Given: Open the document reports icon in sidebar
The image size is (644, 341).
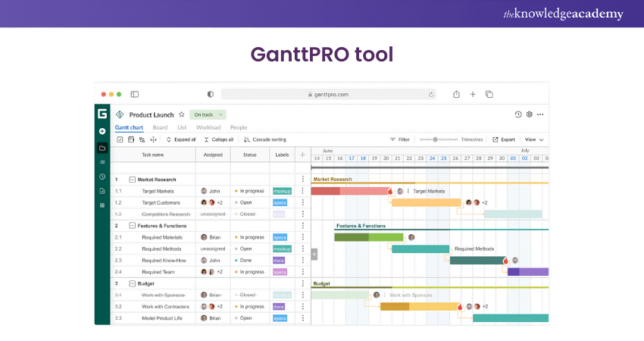Looking at the screenshot, I should click(102, 191).
